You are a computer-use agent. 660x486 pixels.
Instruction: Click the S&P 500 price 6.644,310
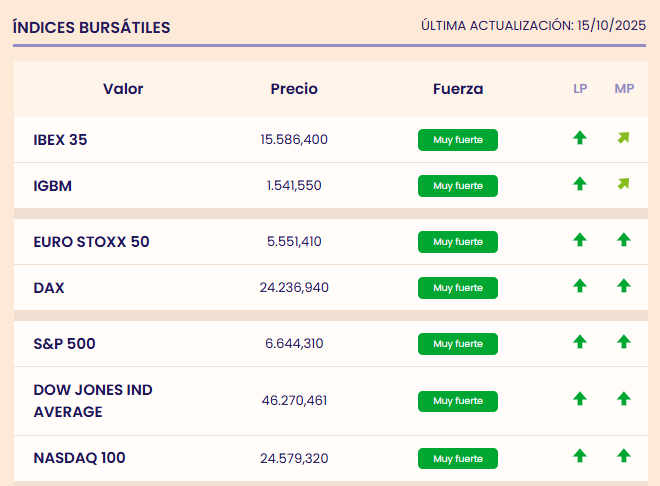294,344
